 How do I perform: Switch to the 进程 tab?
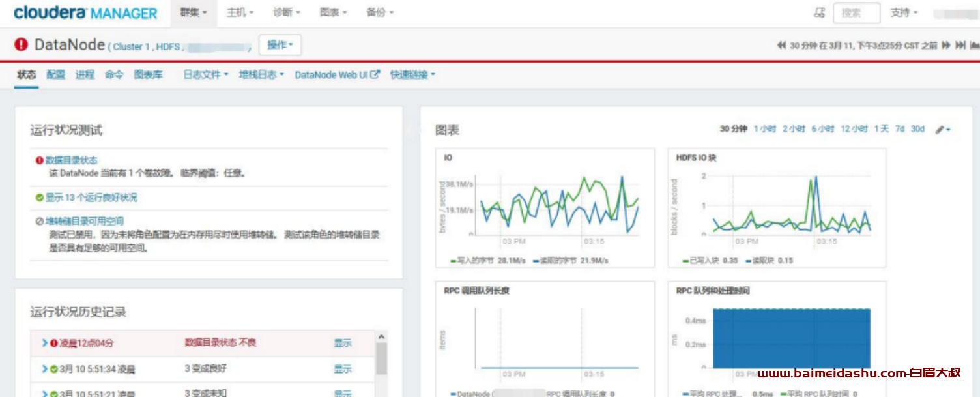click(x=85, y=75)
